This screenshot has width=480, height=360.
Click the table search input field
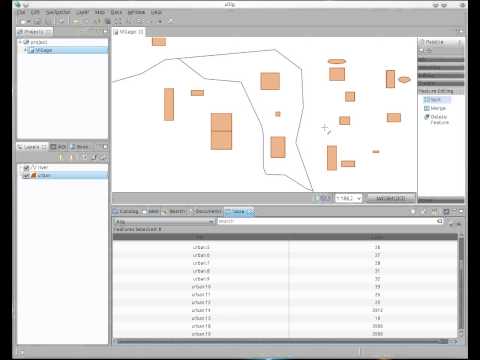coord(327,221)
